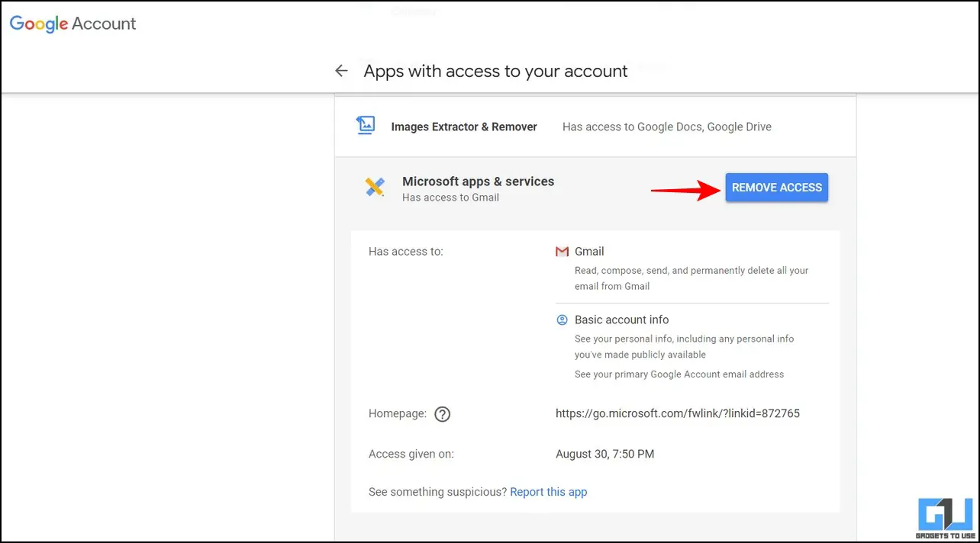Image resolution: width=980 pixels, height=543 pixels.
Task: Click the 'Apps with access to your account' title
Action: click(x=496, y=71)
